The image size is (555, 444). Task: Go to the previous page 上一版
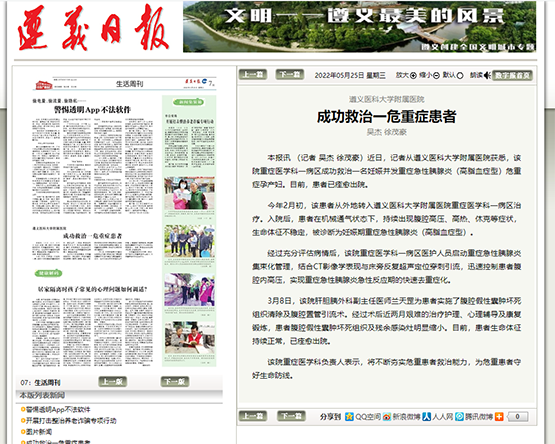113,382
